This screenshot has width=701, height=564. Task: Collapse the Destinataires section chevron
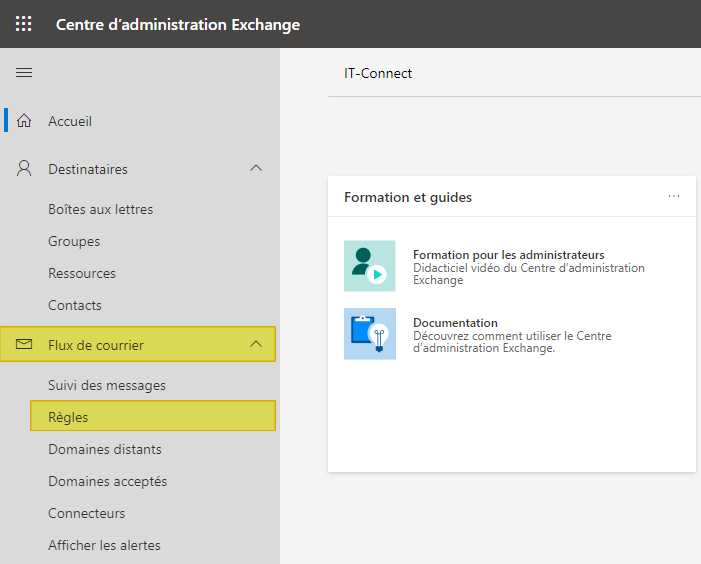256,169
